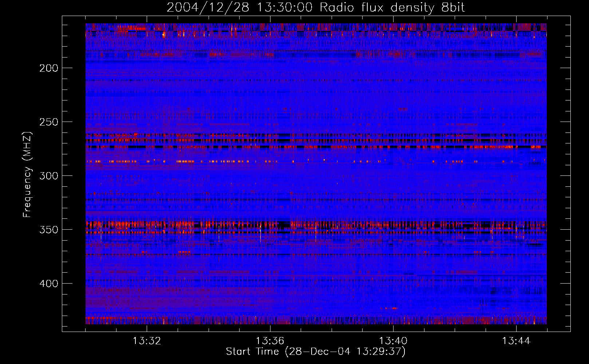The image size is (589, 364).
Task: Click the plot title '2004/12/28 13:30:00 Radio flux density 8bit'
Action: [316, 8]
